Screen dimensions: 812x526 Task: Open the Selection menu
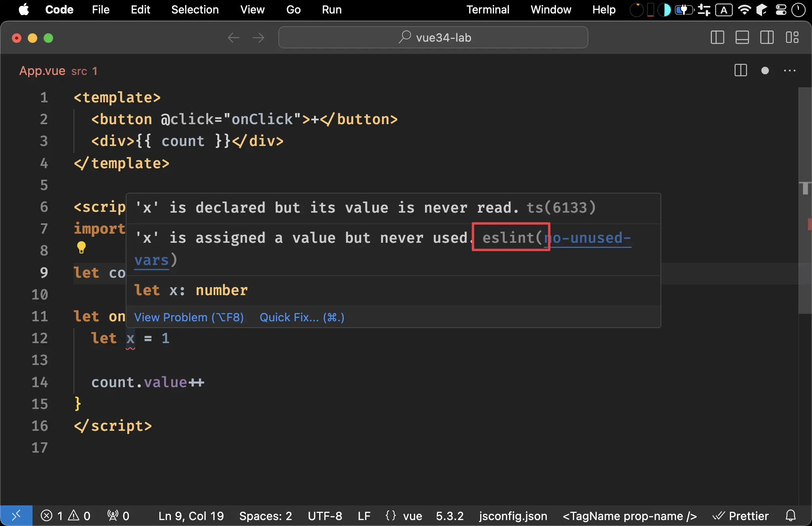pyautogui.click(x=195, y=10)
